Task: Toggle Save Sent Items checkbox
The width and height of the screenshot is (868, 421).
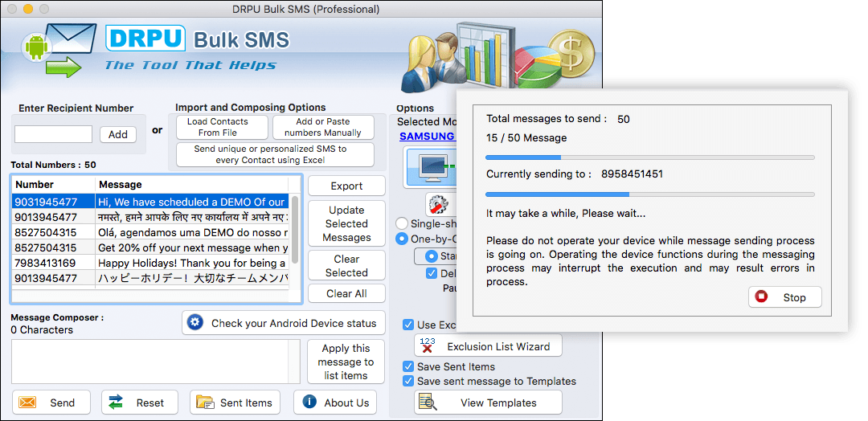Action: click(408, 366)
